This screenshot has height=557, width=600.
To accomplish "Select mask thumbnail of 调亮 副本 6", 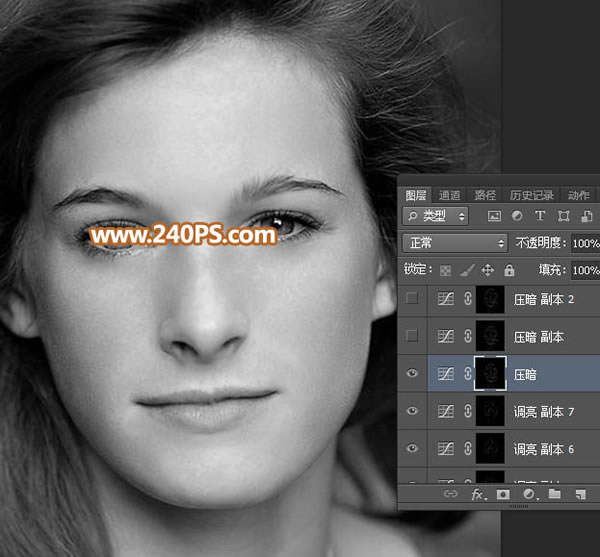I will pos(490,448).
